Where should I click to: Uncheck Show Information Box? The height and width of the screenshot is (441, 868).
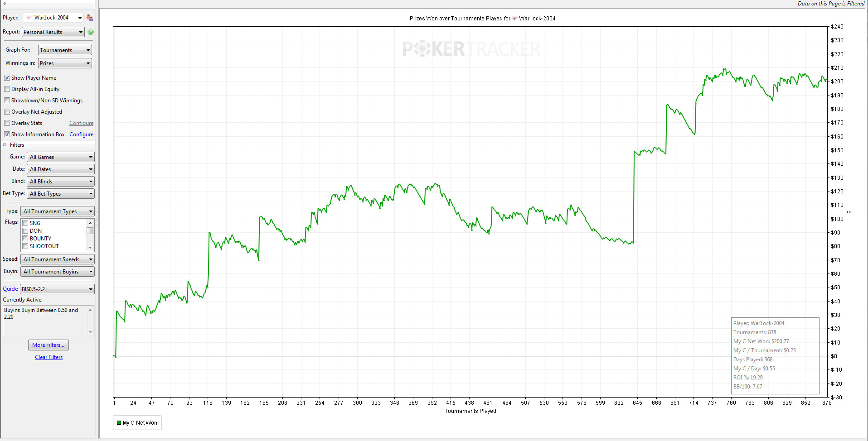tap(7, 134)
